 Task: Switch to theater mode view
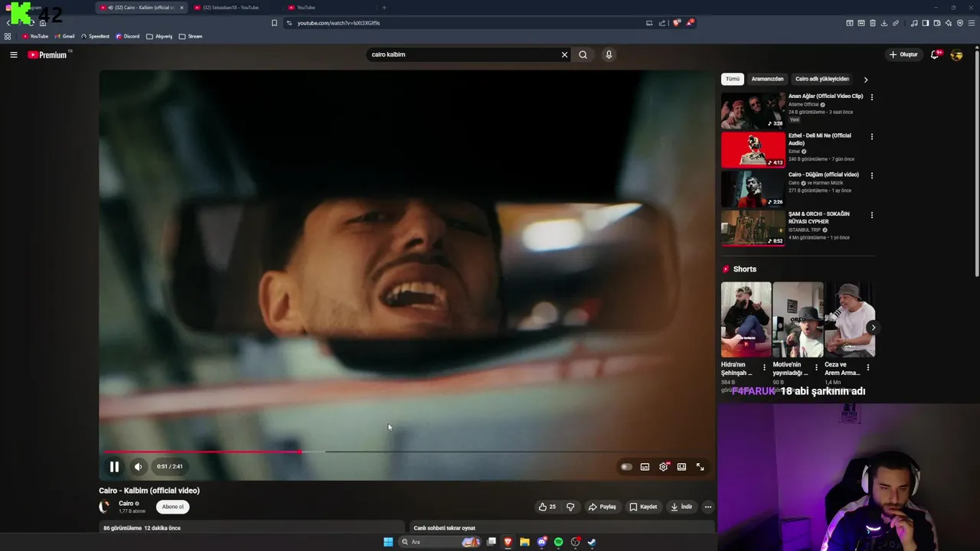tap(681, 467)
